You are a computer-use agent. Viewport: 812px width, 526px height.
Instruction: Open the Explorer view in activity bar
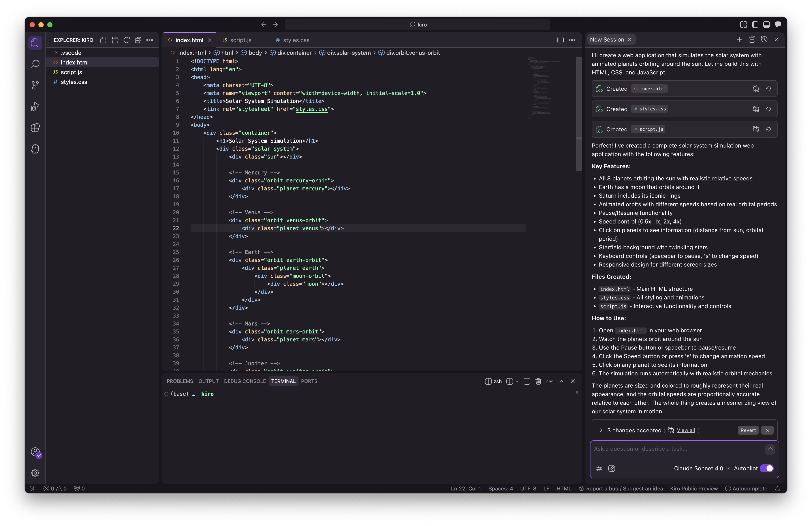[35, 43]
